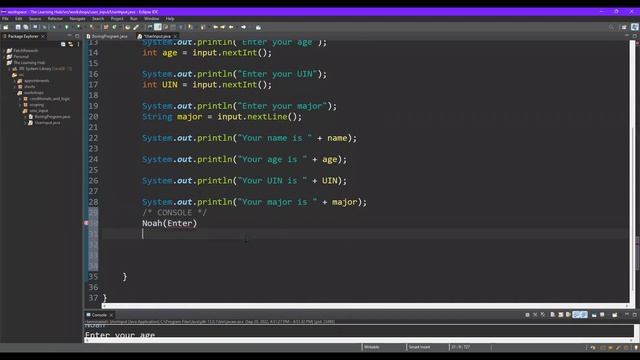
Task: Click the New Java Package toolbar icon
Action: click(x=106, y=27)
